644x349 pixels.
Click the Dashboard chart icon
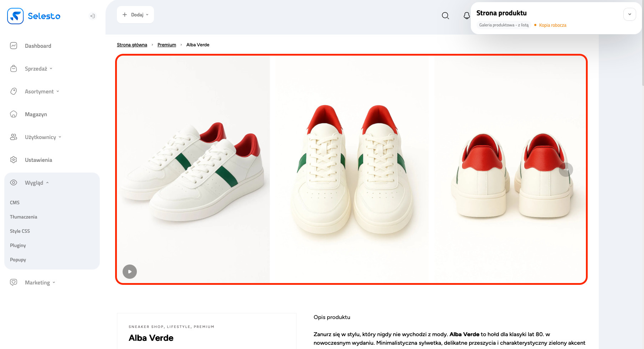[x=14, y=46]
